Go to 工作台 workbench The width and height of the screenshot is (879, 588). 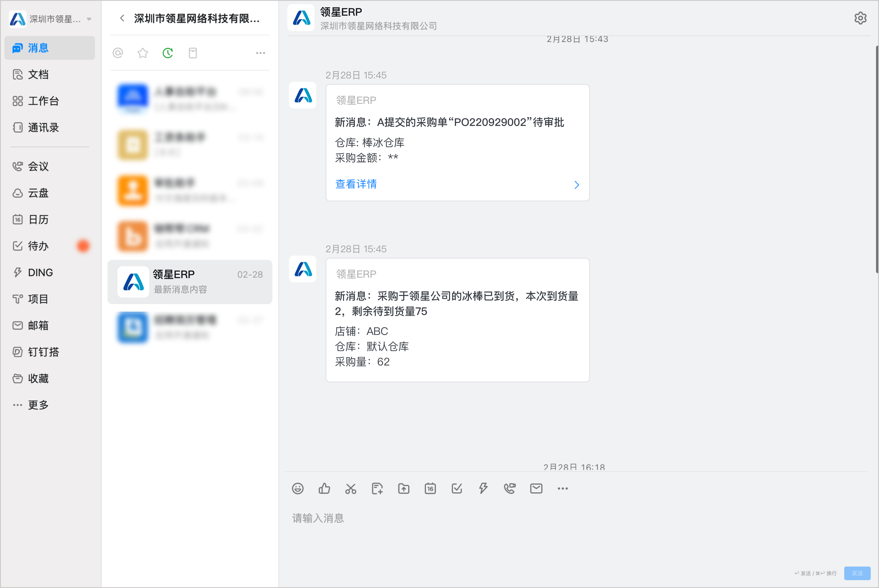(49, 101)
